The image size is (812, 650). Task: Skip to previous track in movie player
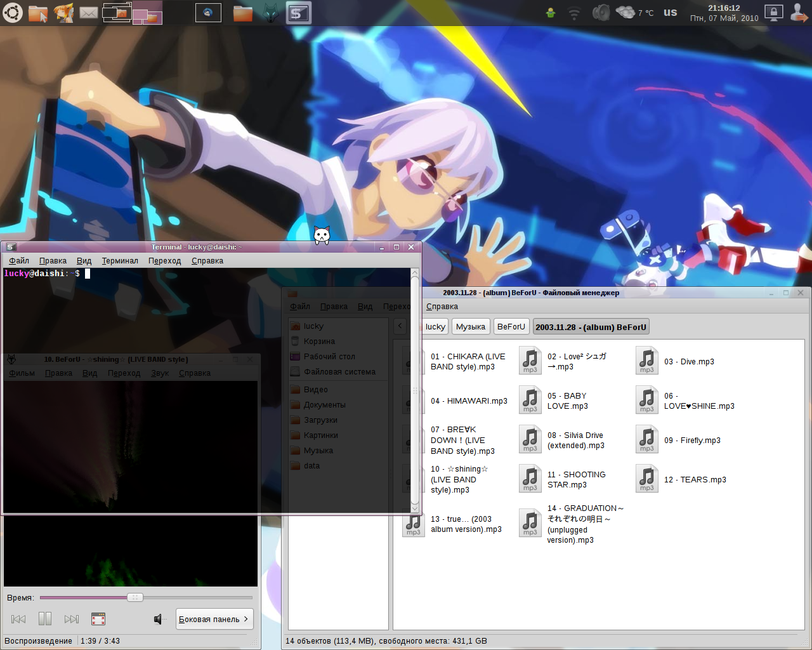pos(18,619)
